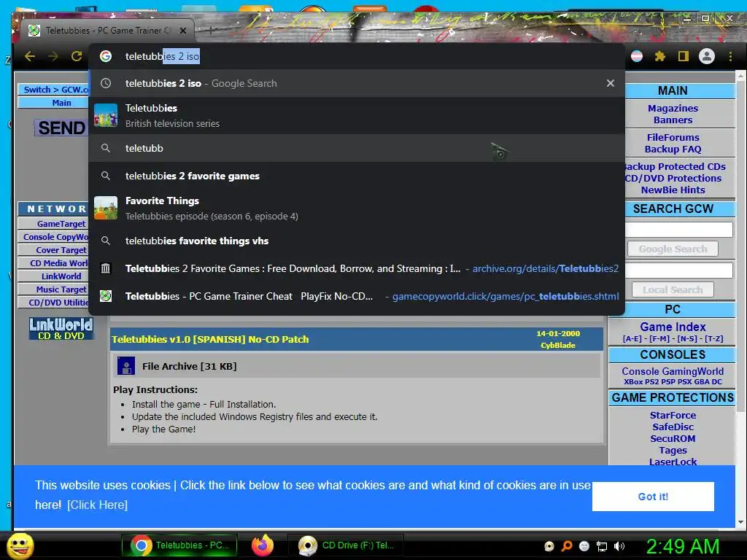Screen dimensions: 747x560
Task: Open the smiley face start button
Action: pyautogui.click(x=20, y=545)
